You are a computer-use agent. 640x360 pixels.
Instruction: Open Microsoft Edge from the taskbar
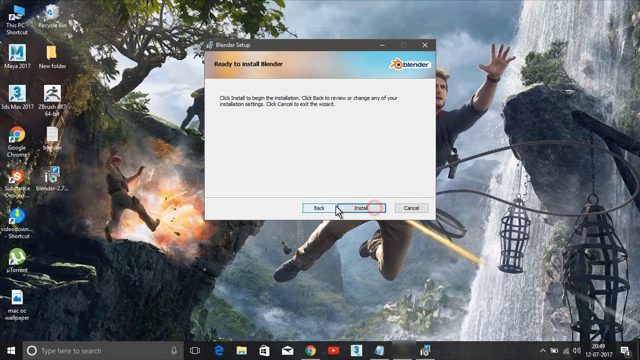pos(219,351)
